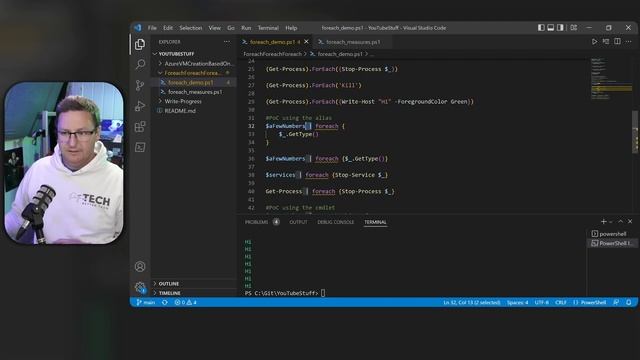Click Customize Layout icon in title bar
Image resolution: width=640 pixels, height=360 pixels.
(573, 28)
